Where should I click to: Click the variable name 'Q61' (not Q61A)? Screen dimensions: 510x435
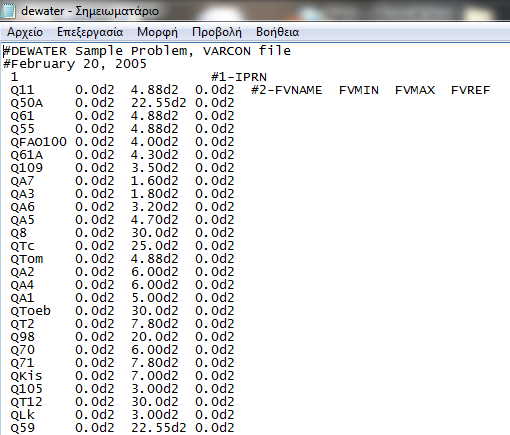pos(22,116)
